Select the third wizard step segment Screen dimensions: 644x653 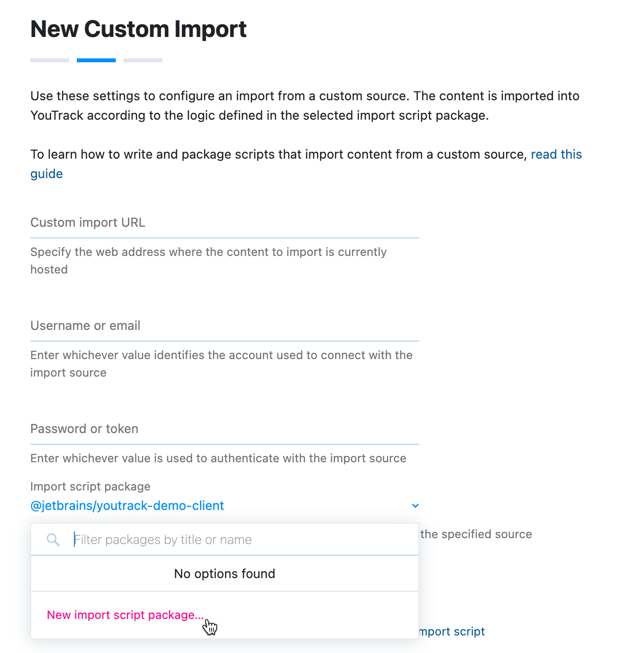(143, 60)
